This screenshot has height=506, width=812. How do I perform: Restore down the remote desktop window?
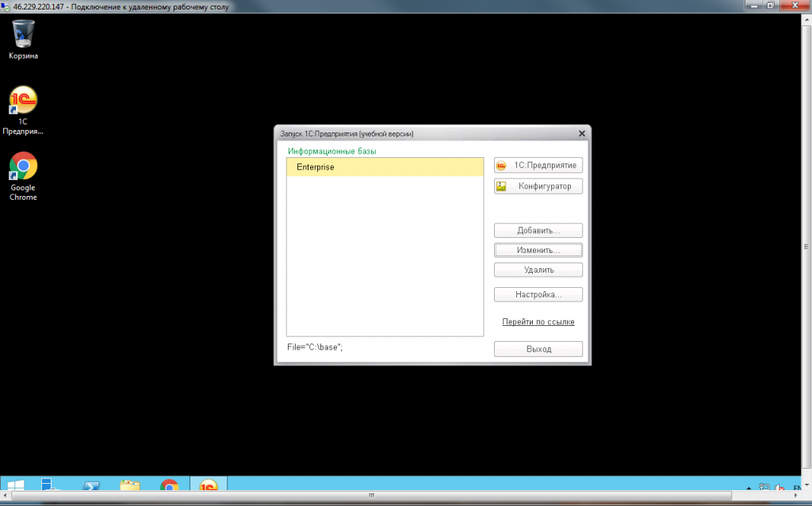tap(771, 6)
